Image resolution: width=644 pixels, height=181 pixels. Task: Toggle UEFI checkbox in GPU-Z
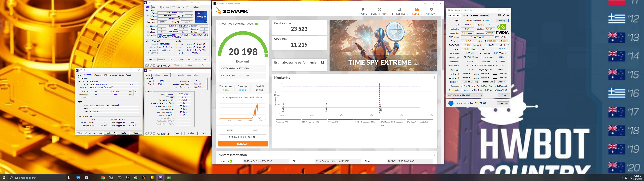(x=502, y=37)
